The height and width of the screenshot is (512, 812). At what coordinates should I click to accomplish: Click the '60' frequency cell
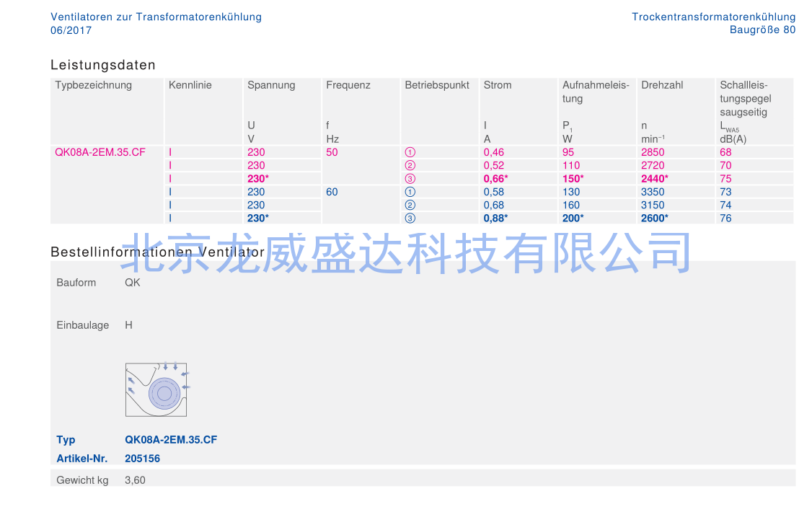point(332,192)
